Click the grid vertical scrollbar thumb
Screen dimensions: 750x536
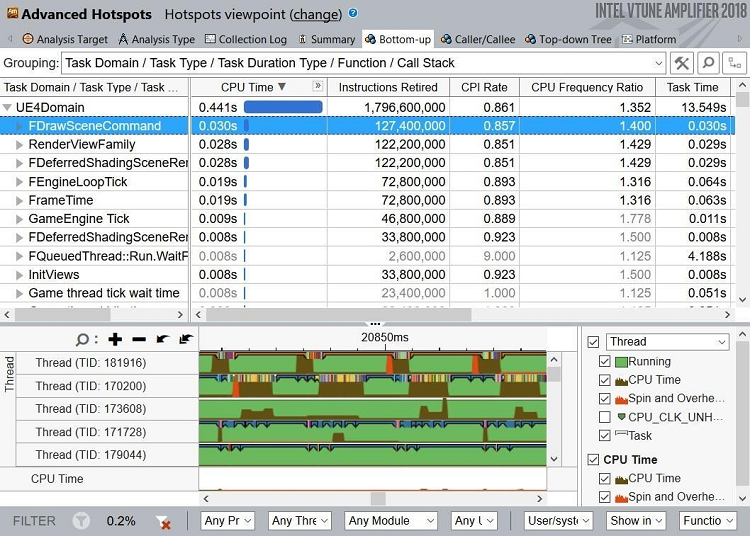pyautogui.click(x=742, y=99)
